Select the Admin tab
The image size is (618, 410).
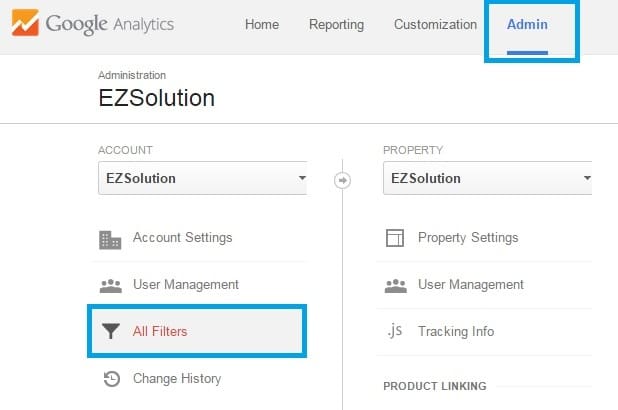[527, 24]
